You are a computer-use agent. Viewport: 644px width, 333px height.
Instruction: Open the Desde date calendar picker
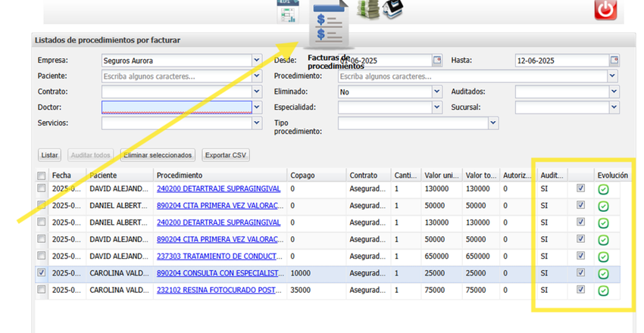436,61
